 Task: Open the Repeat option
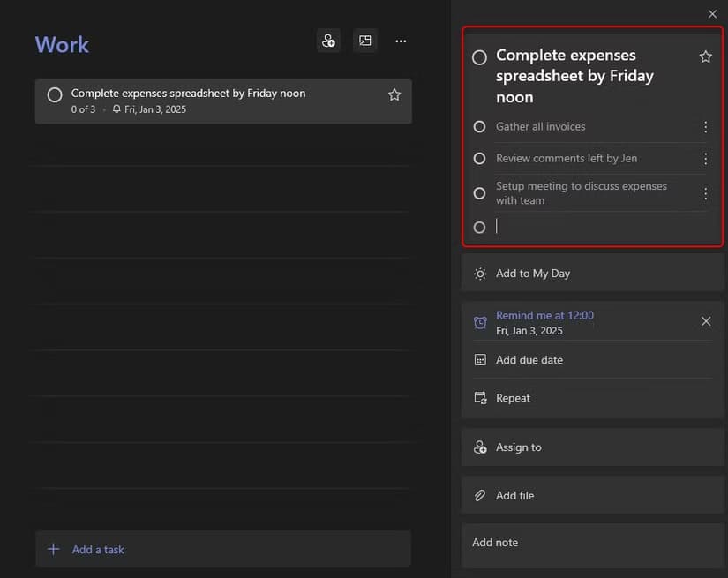point(592,398)
